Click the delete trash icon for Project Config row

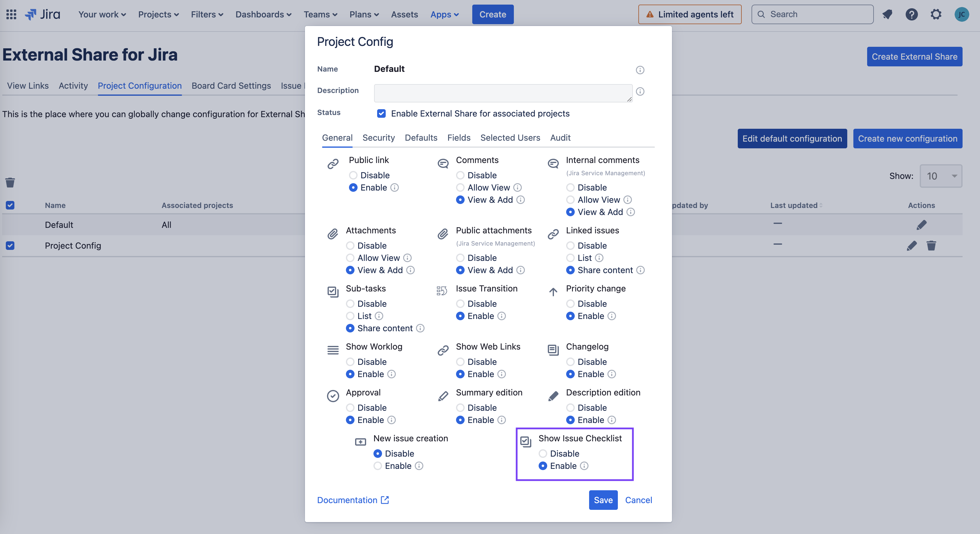pos(931,246)
